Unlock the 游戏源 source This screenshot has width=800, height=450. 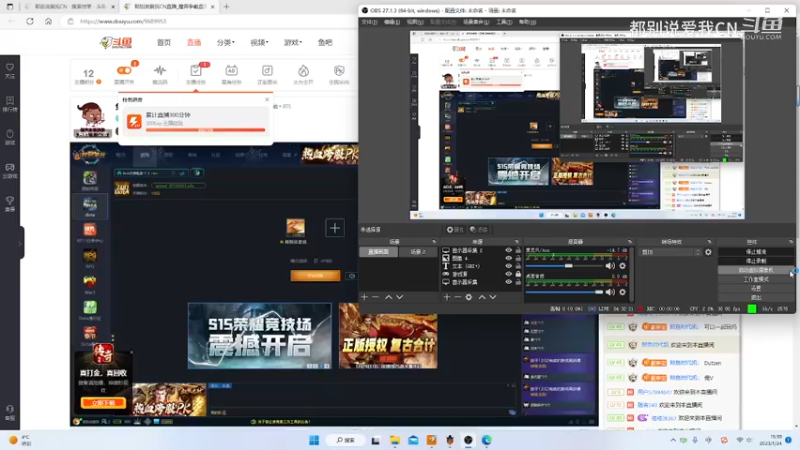(x=518, y=274)
